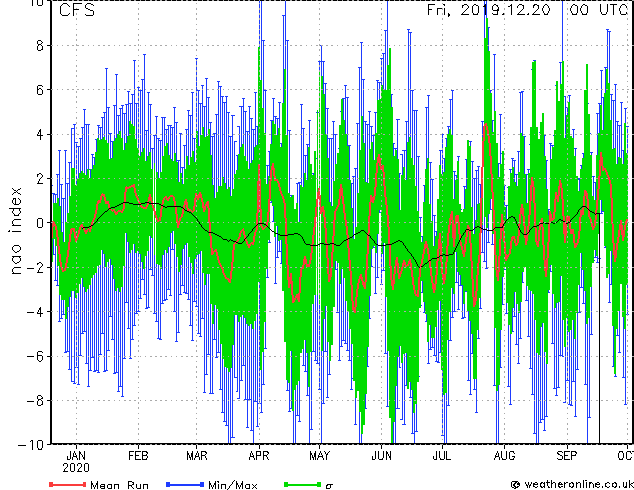Click the y-axis value -6
Screen dimensions: 634x490
click(x=35, y=356)
